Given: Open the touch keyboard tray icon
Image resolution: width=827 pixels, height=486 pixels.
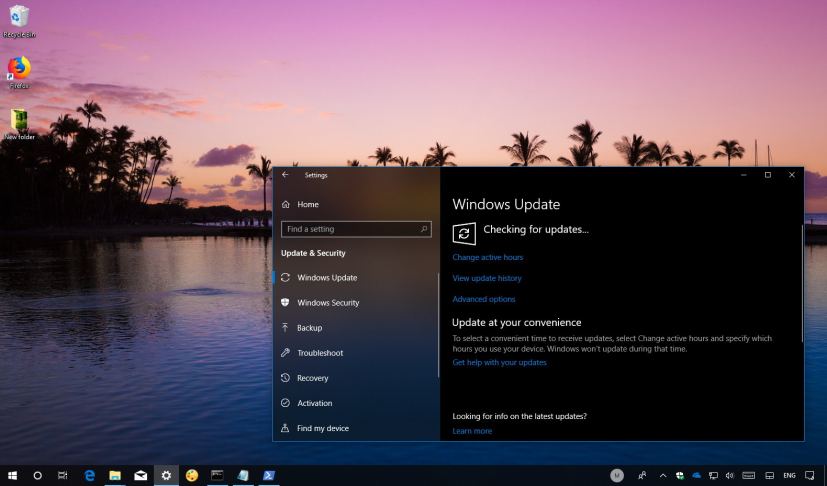Looking at the screenshot, I should click(748, 475).
